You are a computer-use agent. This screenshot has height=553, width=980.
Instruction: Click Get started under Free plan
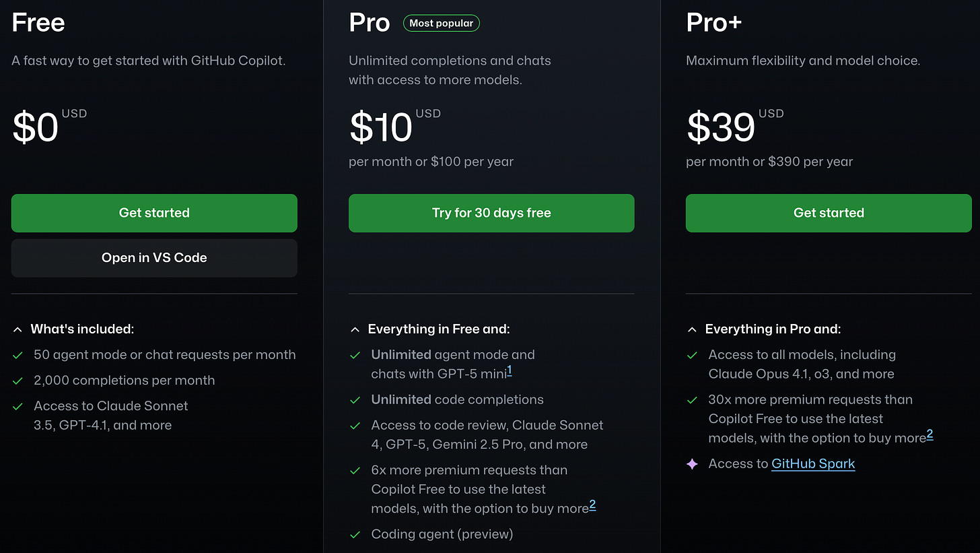tap(154, 213)
